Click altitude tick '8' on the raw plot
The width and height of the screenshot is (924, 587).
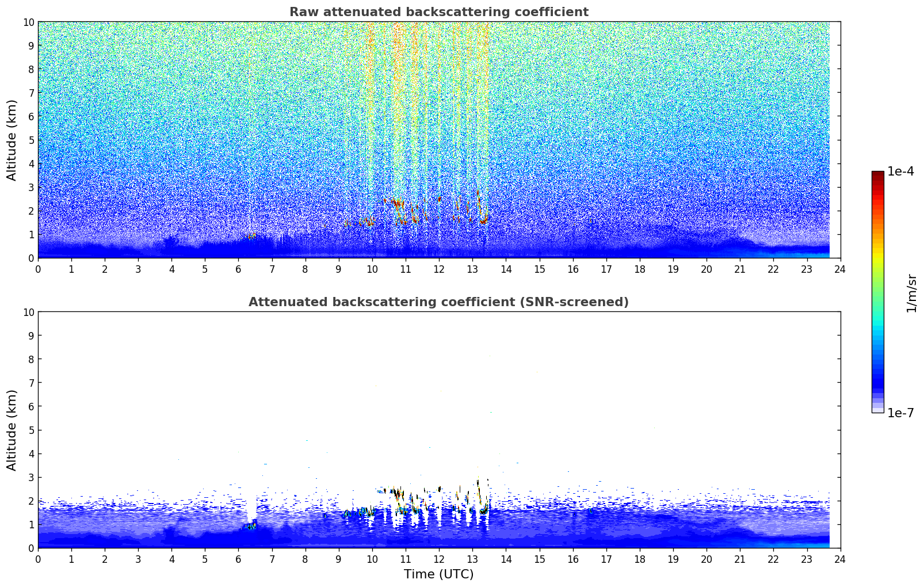(x=31, y=69)
